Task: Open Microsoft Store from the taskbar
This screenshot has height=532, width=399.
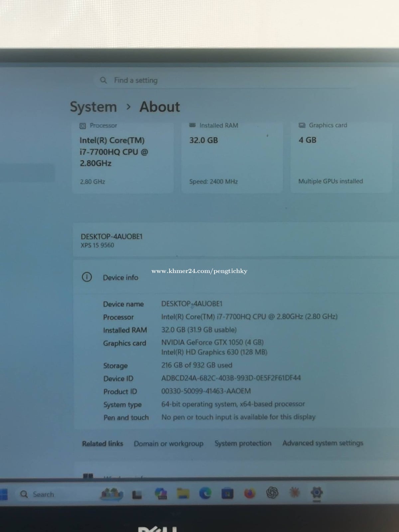Action: 227,493
